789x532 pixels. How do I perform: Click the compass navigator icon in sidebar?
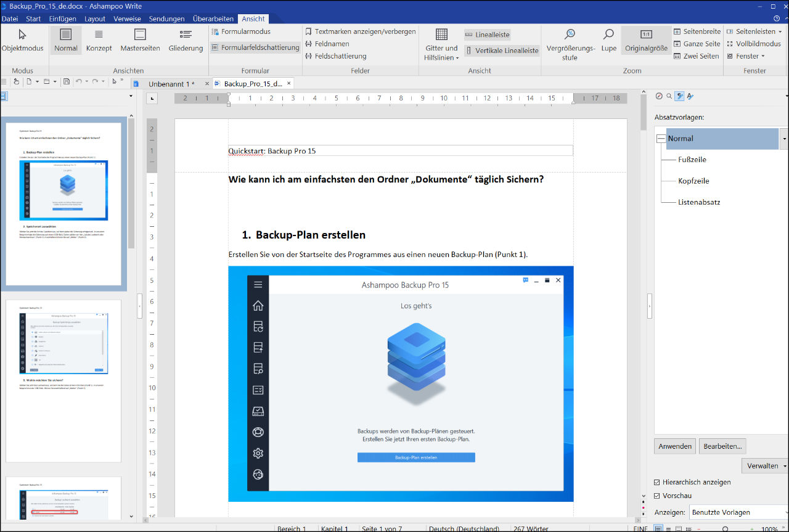[659, 96]
